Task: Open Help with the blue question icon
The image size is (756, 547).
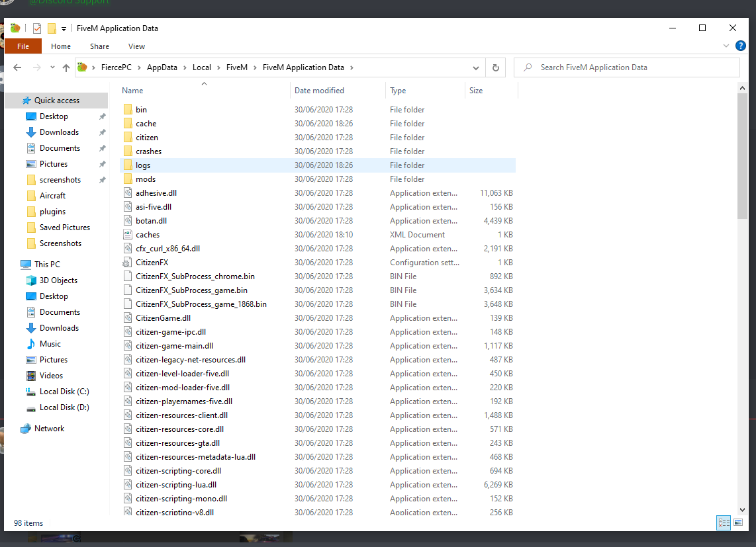Action: point(741,46)
